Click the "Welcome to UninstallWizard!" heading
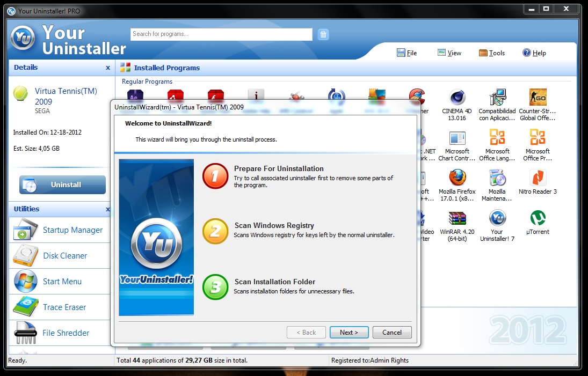Viewport: 588px width, 376px height. (x=169, y=123)
